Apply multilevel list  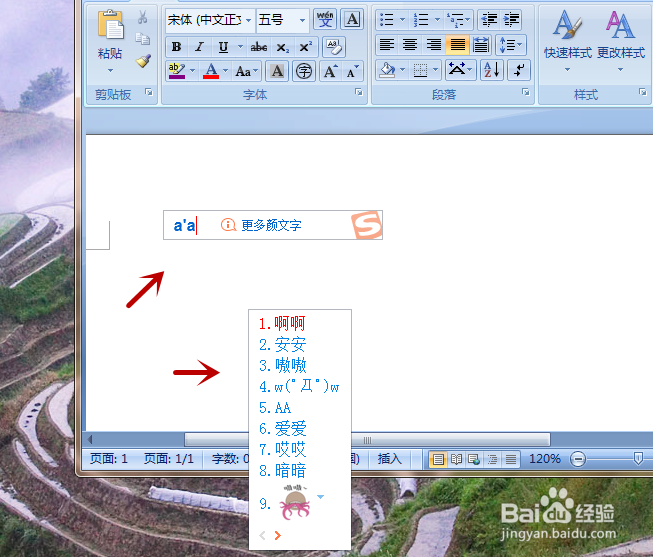pos(456,20)
